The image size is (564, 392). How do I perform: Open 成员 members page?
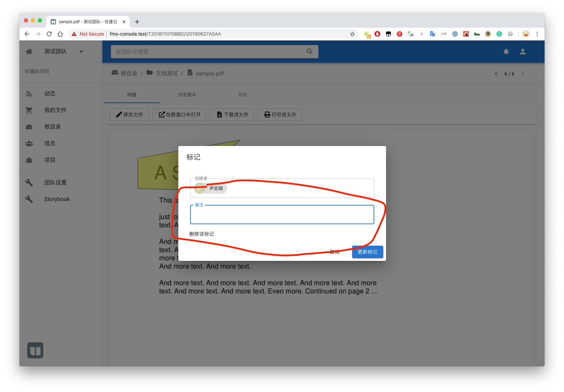[x=50, y=144]
